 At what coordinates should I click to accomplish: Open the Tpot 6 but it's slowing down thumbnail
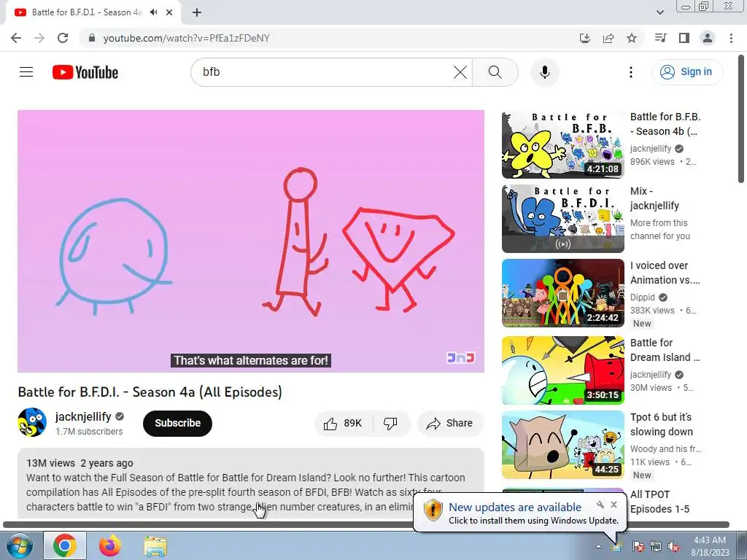point(562,445)
